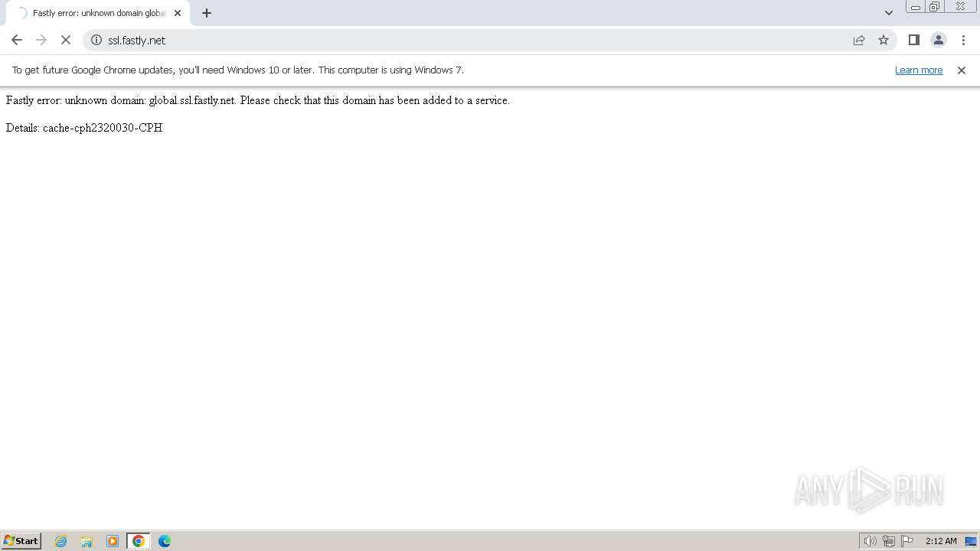
Task: Go back to the previous page
Action: [x=17, y=40]
